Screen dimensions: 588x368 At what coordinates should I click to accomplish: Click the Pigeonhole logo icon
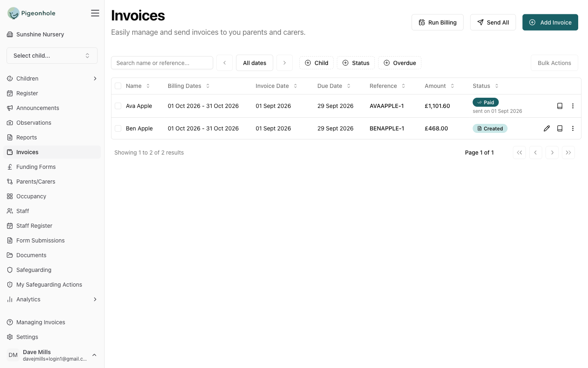click(13, 13)
